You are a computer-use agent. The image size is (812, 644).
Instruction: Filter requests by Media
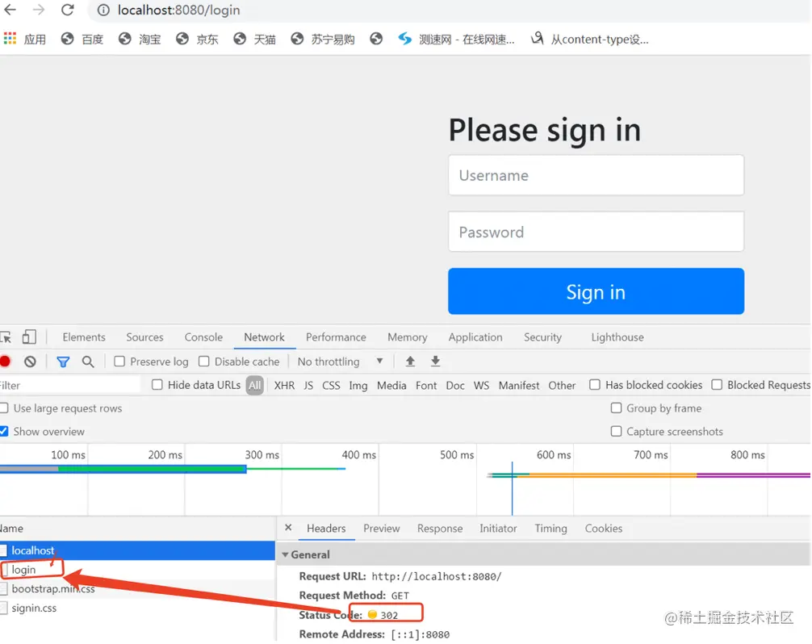391,385
